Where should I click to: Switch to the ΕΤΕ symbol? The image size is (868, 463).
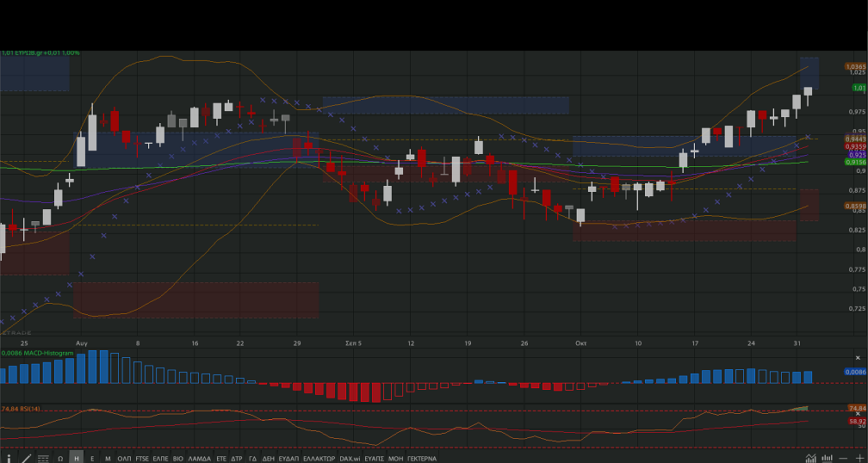[221, 459]
